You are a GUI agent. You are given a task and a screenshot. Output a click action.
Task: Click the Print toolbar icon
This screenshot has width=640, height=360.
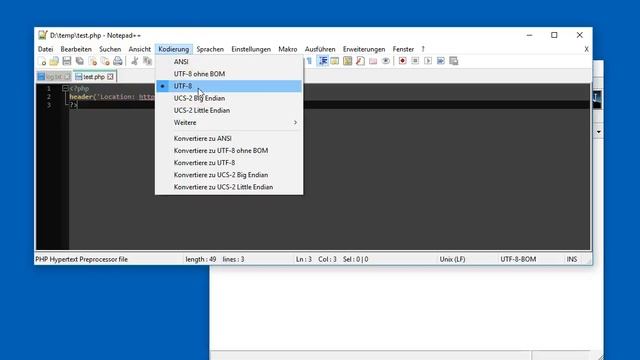[118, 61]
